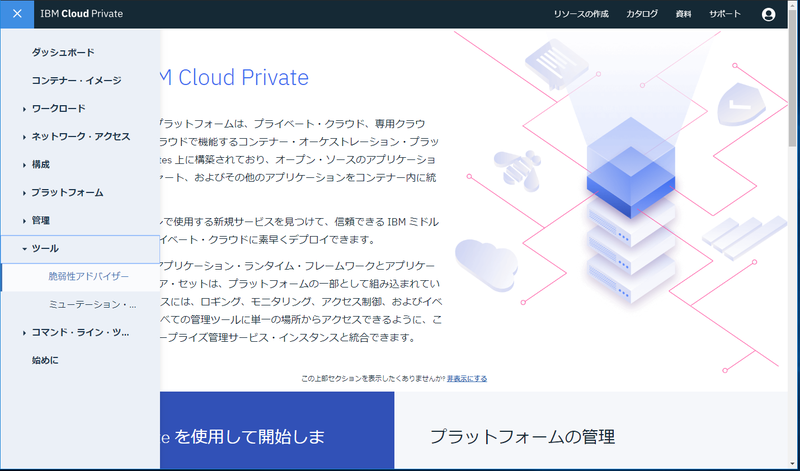Open サポート in the top bar

(x=724, y=14)
